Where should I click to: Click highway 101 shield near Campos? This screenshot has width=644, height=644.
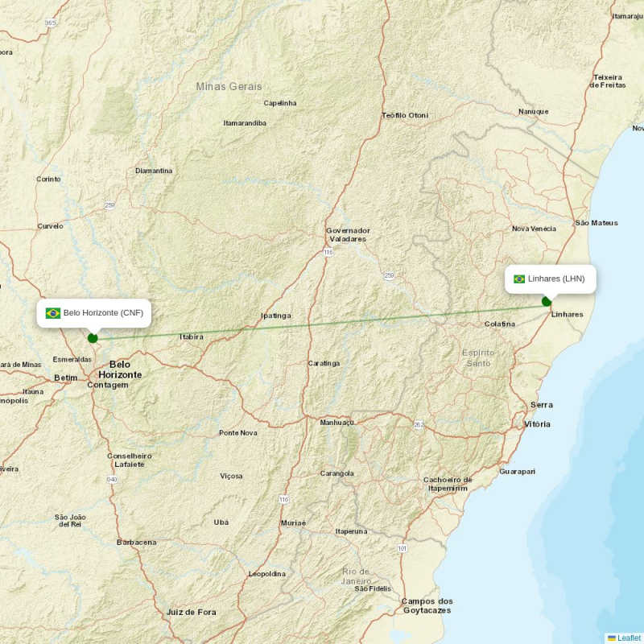pyautogui.click(x=402, y=548)
